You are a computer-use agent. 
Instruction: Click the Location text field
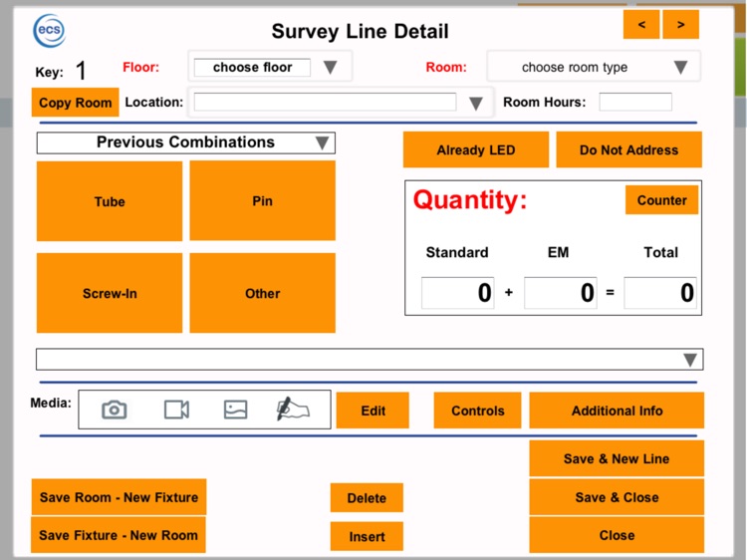coord(325,102)
